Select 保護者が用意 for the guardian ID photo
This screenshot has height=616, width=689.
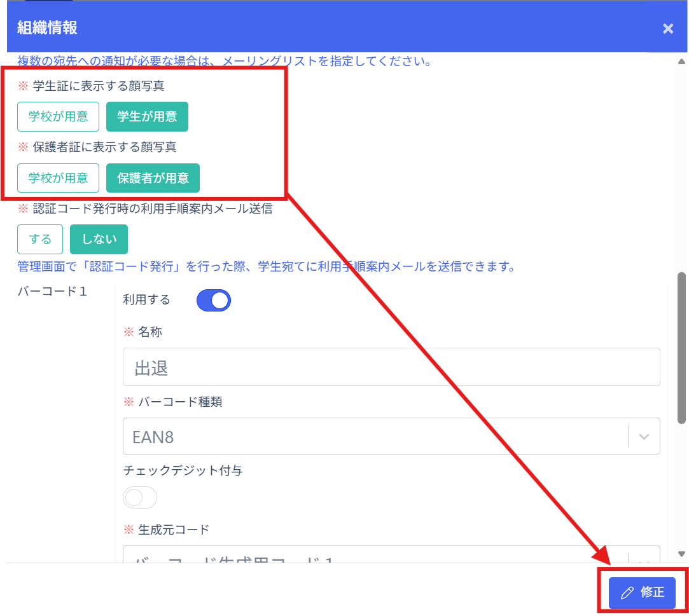pyautogui.click(x=153, y=178)
